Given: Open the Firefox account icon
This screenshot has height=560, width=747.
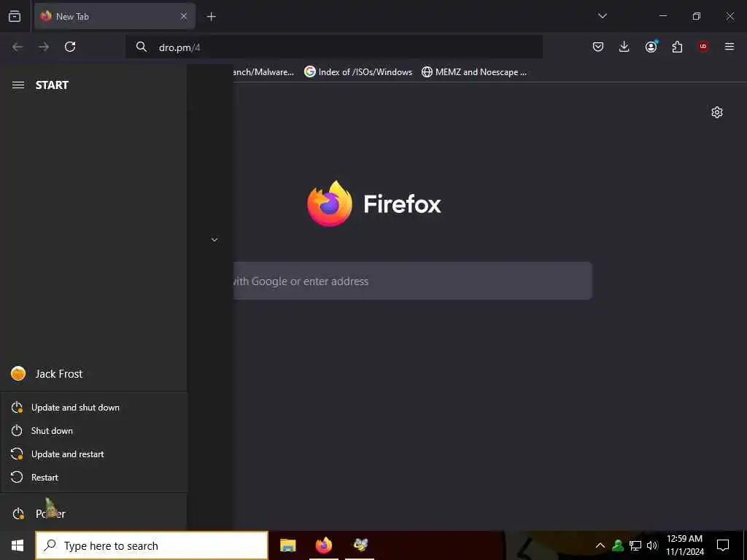Looking at the screenshot, I should pyautogui.click(x=651, y=47).
